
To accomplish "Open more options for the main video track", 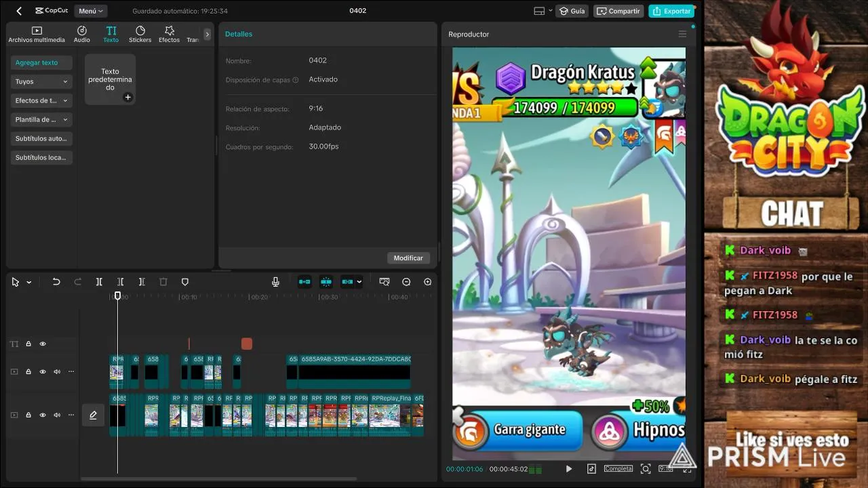I will [71, 415].
